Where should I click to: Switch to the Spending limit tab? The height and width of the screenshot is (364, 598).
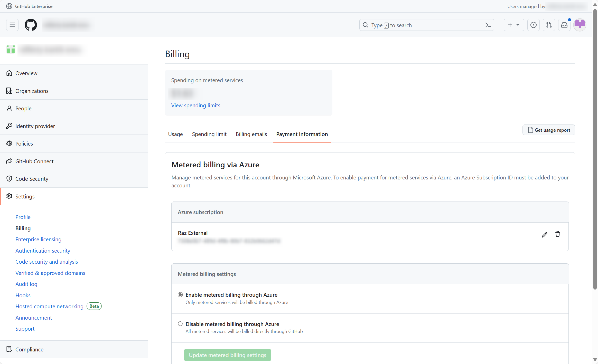pyautogui.click(x=209, y=134)
